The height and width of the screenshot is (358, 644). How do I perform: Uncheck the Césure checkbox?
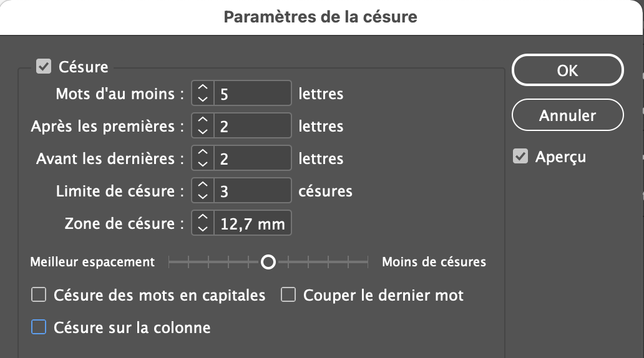44,66
